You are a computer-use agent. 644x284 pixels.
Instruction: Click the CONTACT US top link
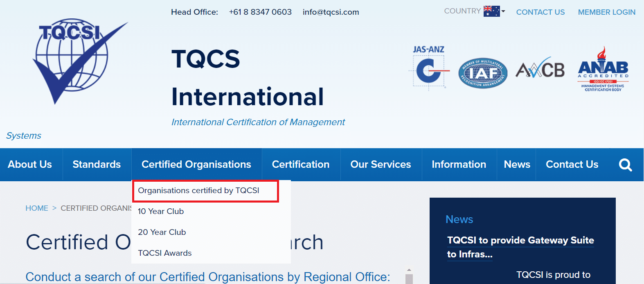click(540, 12)
